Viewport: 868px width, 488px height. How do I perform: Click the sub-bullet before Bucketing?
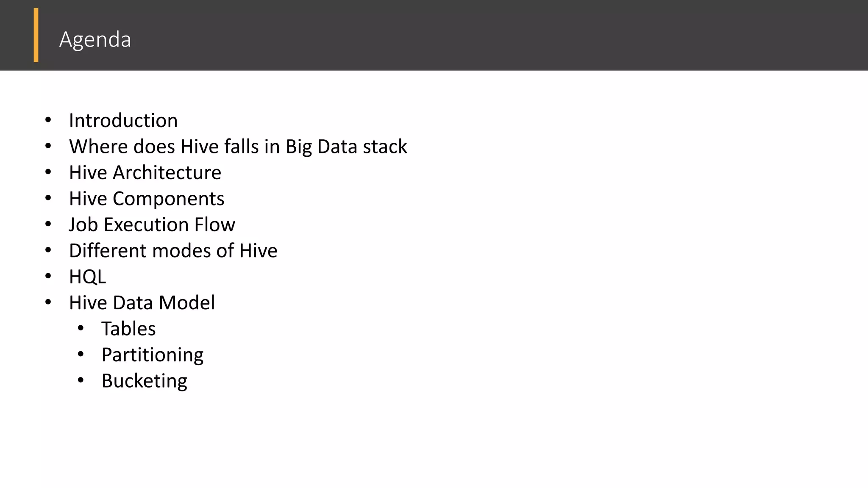pyautogui.click(x=81, y=380)
